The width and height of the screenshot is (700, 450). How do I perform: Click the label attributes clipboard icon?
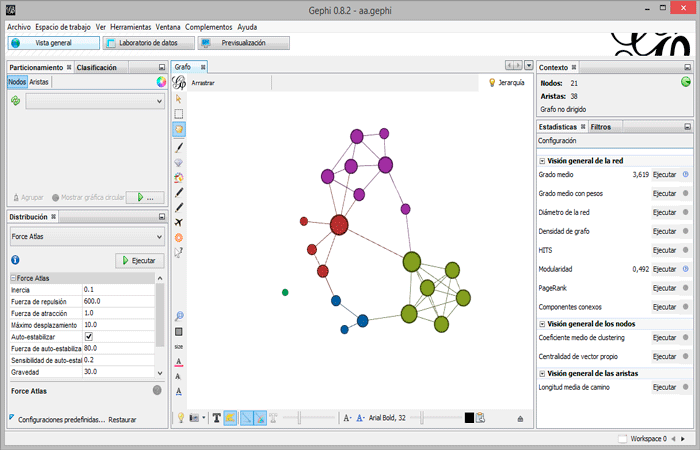tap(480, 418)
